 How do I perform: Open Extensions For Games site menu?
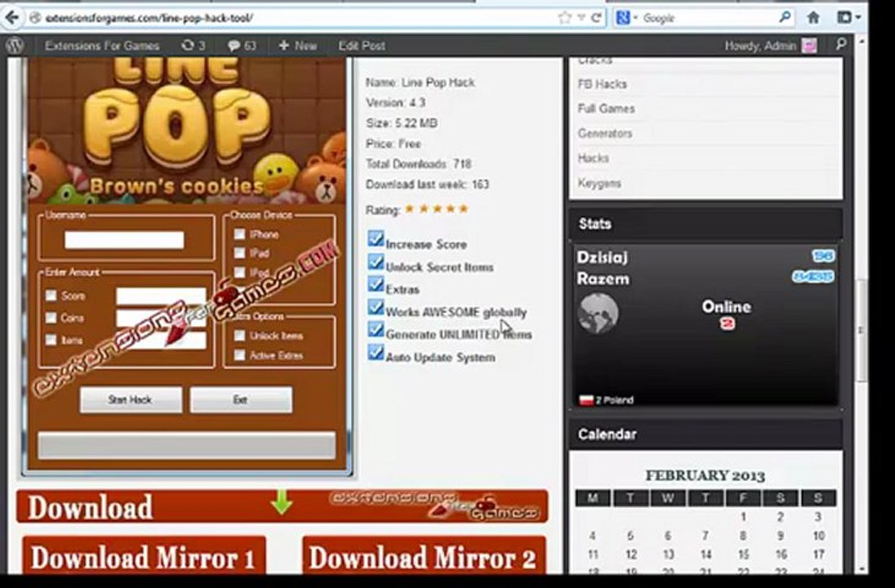tap(101, 46)
